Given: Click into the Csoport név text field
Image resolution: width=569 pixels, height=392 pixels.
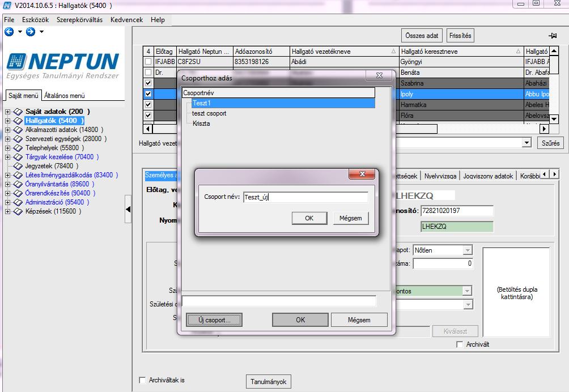Looking at the screenshot, I should click(x=305, y=197).
